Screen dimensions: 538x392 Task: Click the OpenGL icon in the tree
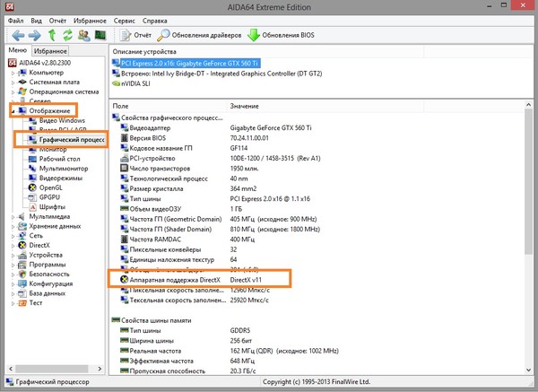(32, 187)
